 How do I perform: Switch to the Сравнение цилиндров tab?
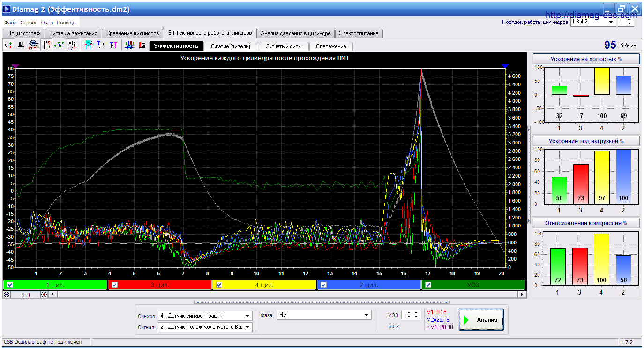133,33
